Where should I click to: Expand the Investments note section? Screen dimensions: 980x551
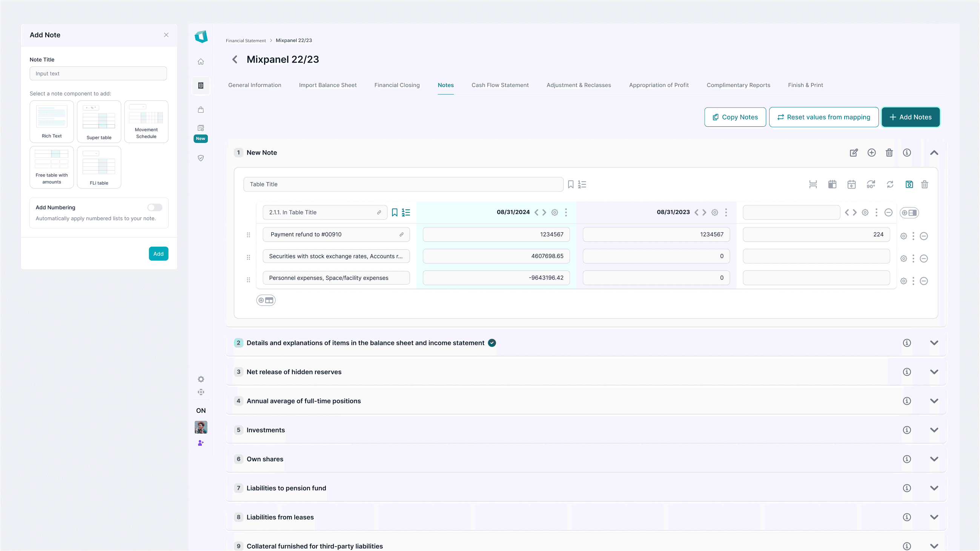click(x=934, y=430)
